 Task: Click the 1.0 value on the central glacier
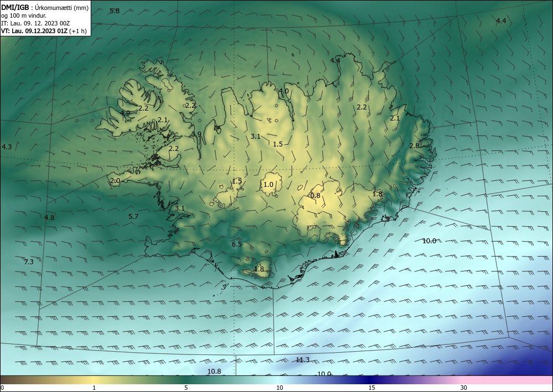click(x=268, y=184)
